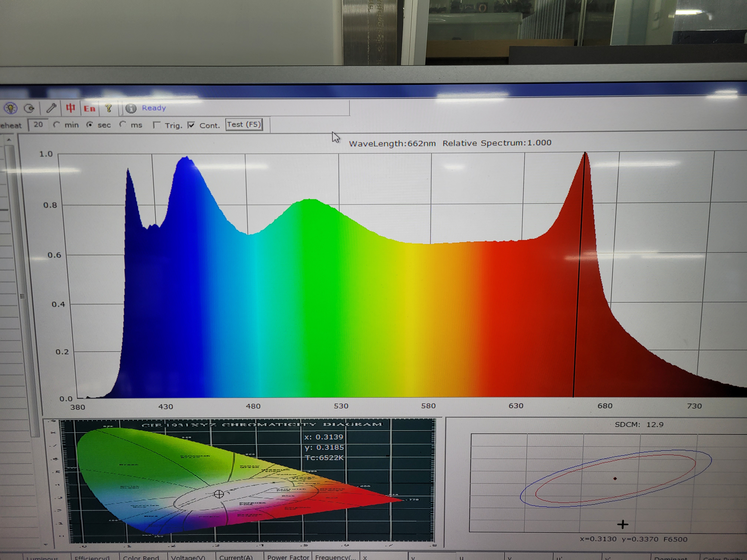The width and height of the screenshot is (747, 560).
Task: Click the y: 0.3185 value in CIE diagram
Action: 324,447
